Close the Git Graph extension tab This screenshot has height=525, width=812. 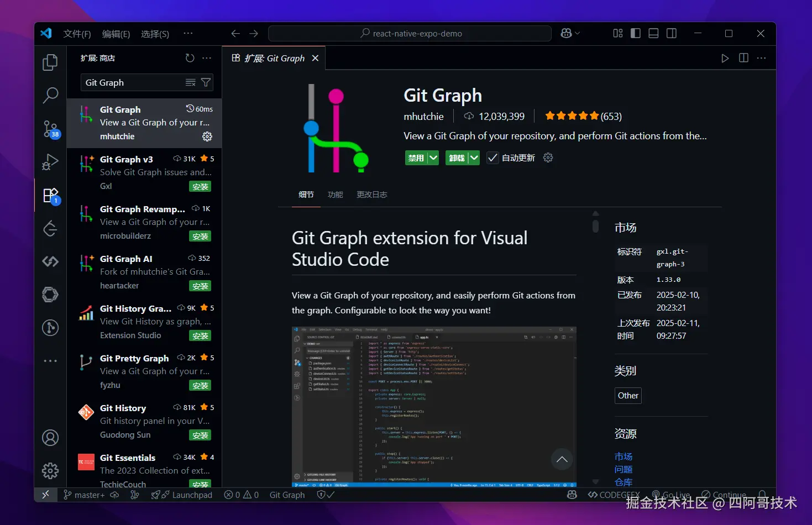tap(315, 58)
